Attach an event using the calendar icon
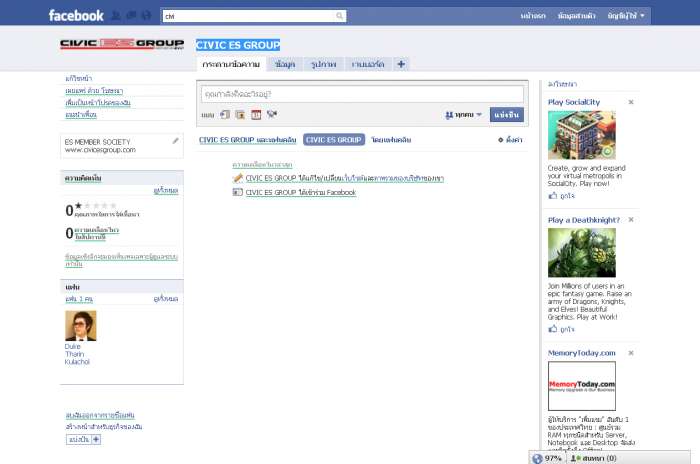 (256, 115)
